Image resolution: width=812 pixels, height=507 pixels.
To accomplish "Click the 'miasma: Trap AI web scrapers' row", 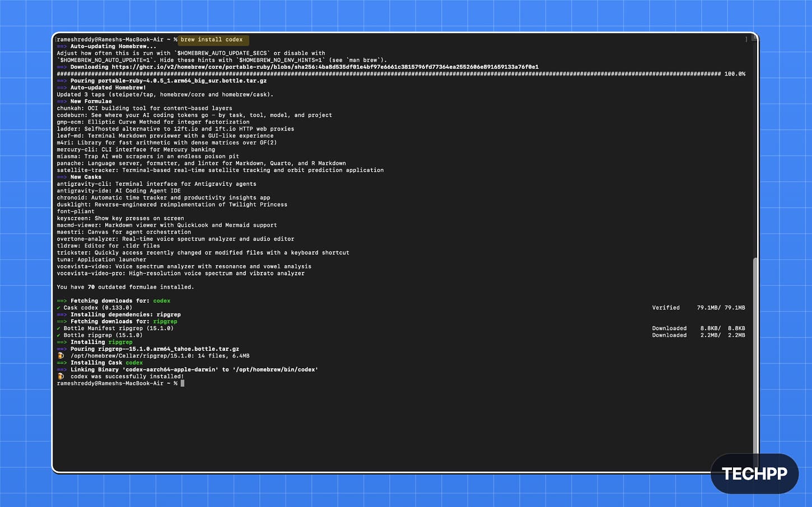I will coord(148,157).
